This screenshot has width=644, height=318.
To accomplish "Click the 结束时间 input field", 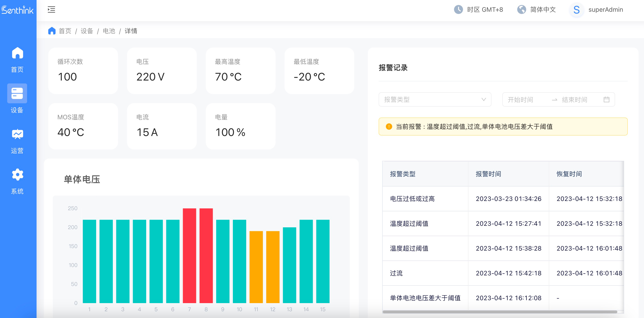I will click(575, 100).
